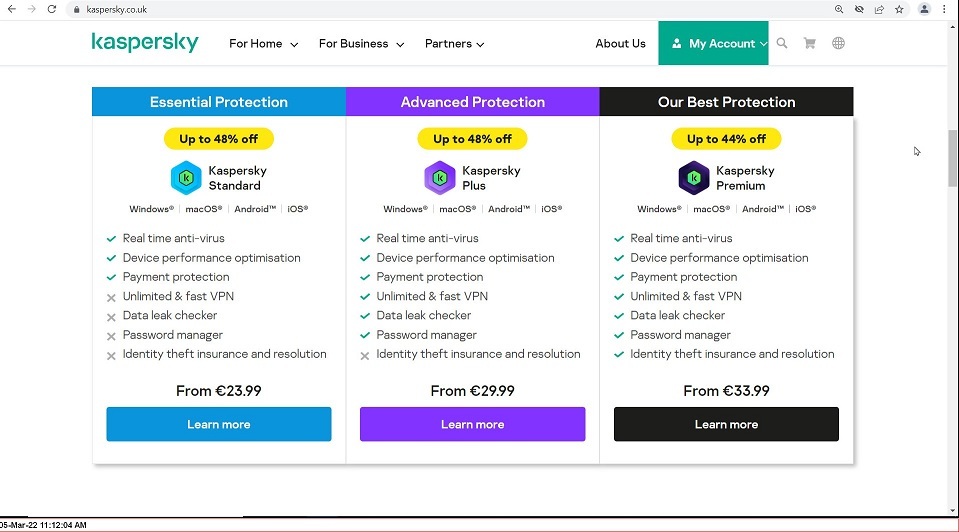Expand the For Home dropdown
The image size is (959, 532).
point(264,43)
